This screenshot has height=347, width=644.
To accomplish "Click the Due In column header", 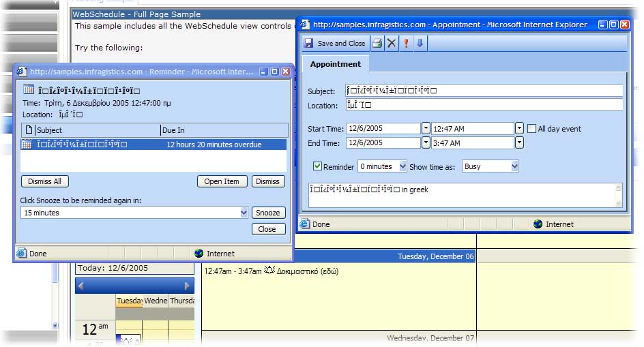I will coord(224,130).
